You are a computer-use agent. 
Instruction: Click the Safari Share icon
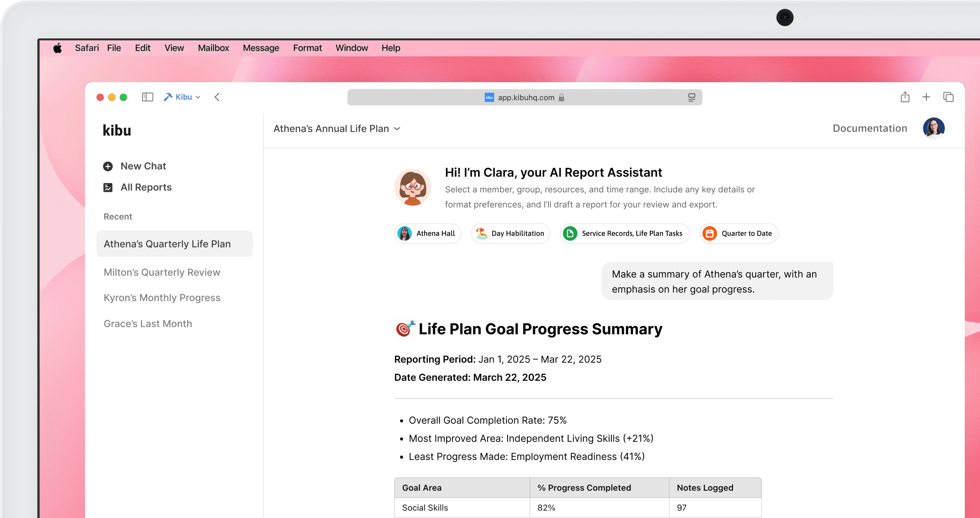click(x=905, y=97)
